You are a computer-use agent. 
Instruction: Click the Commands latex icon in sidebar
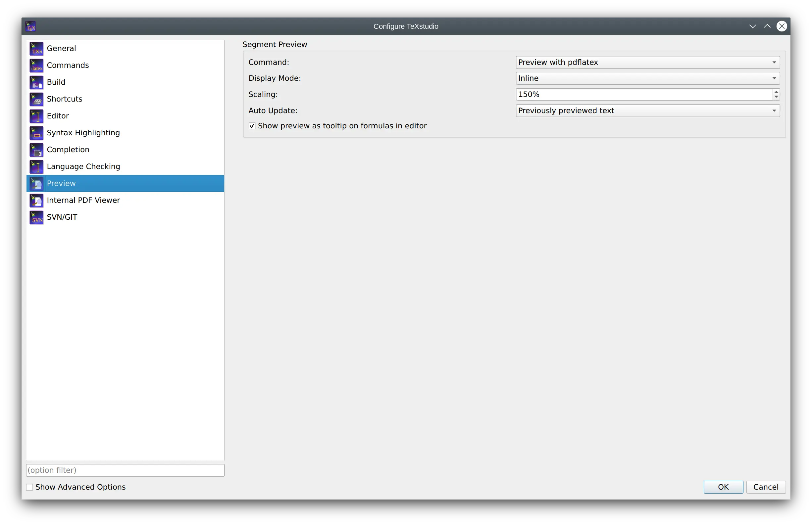tap(36, 66)
